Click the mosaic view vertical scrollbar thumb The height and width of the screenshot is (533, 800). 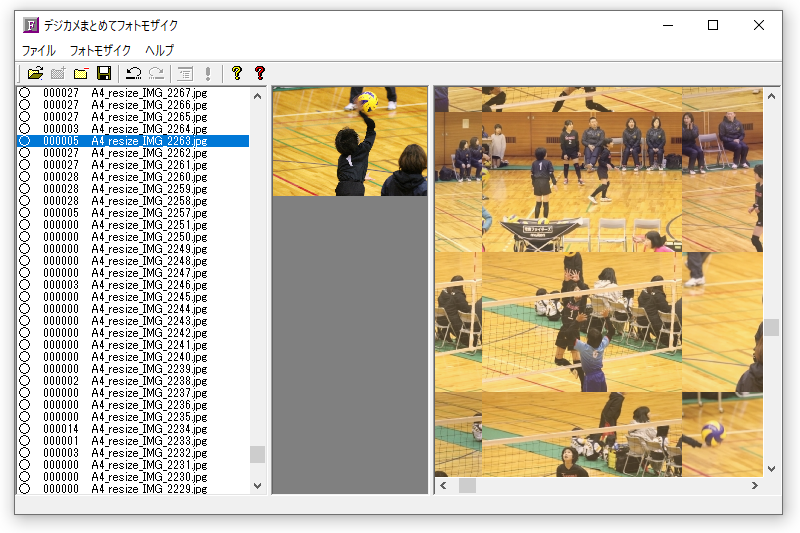(771, 327)
